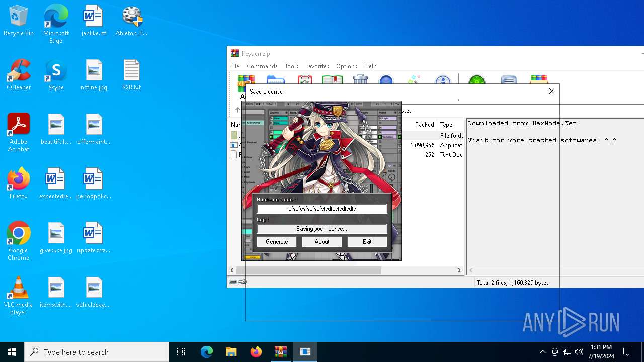Click left scroll arrow of comment pane
644x362 pixels.
pyautogui.click(x=471, y=270)
